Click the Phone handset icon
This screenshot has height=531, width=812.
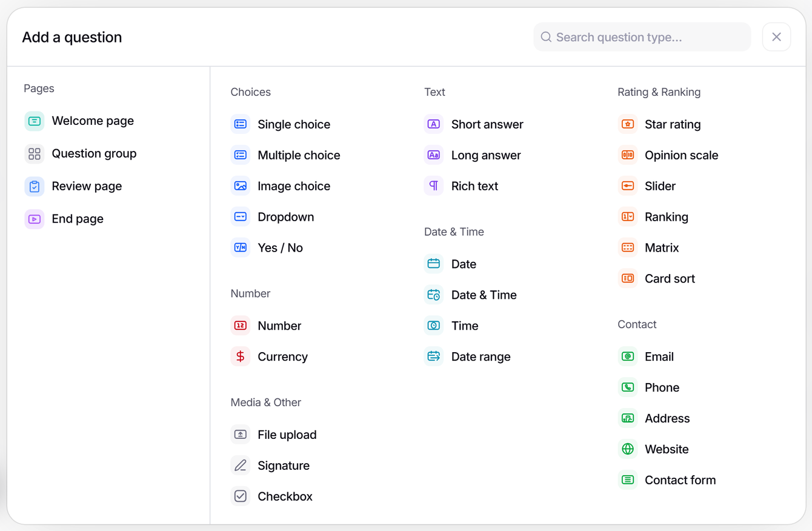click(x=628, y=387)
